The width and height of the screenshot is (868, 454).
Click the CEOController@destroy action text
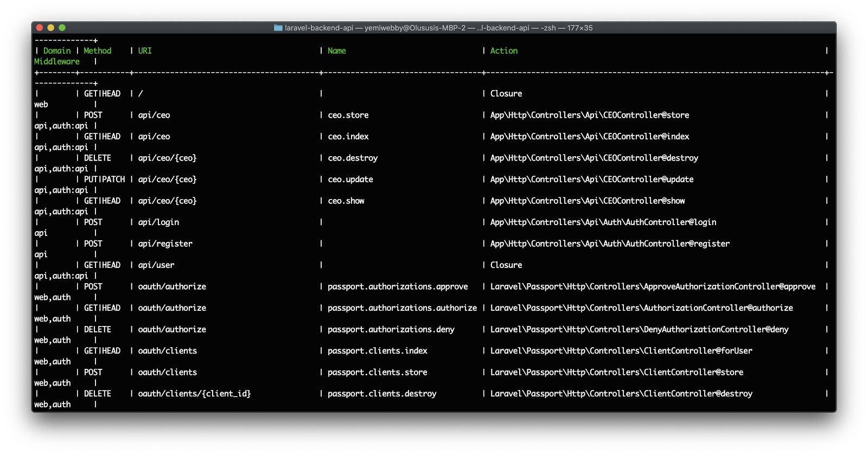pyautogui.click(x=595, y=158)
